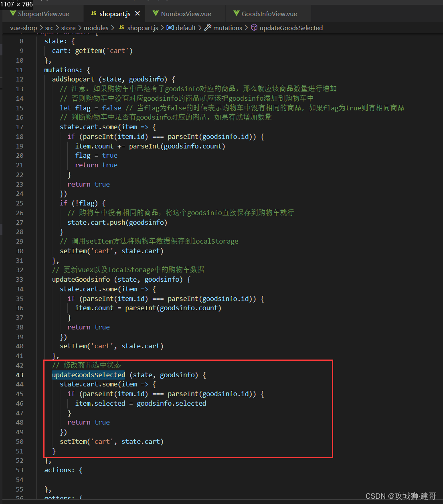Click the 'actions: {' text on line 52
This screenshot has height=504, width=443.
[63, 470]
